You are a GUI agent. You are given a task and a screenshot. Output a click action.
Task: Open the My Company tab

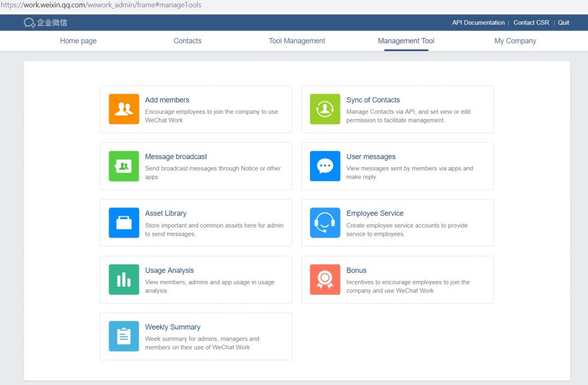pos(515,41)
